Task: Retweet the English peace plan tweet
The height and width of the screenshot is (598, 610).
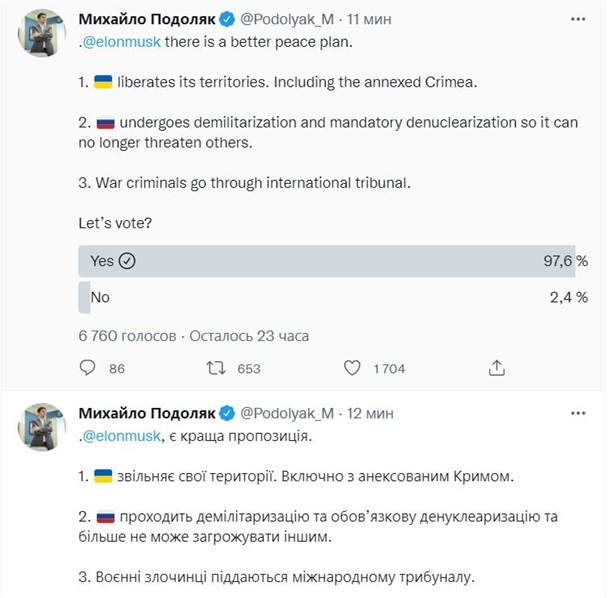Action: pos(214,368)
